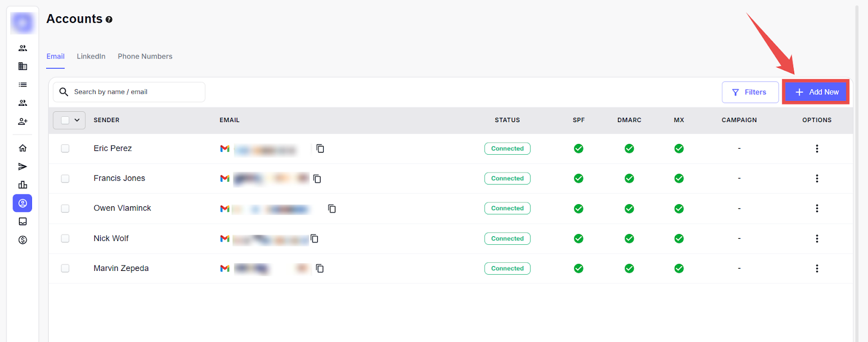Click the help icon beside Accounts title
Image resolution: width=868 pixels, height=342 pixels.
109,20
